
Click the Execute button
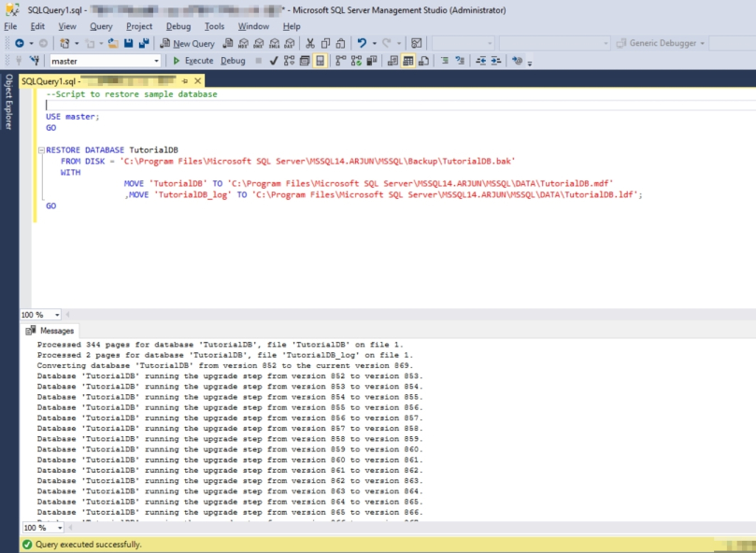193,61
